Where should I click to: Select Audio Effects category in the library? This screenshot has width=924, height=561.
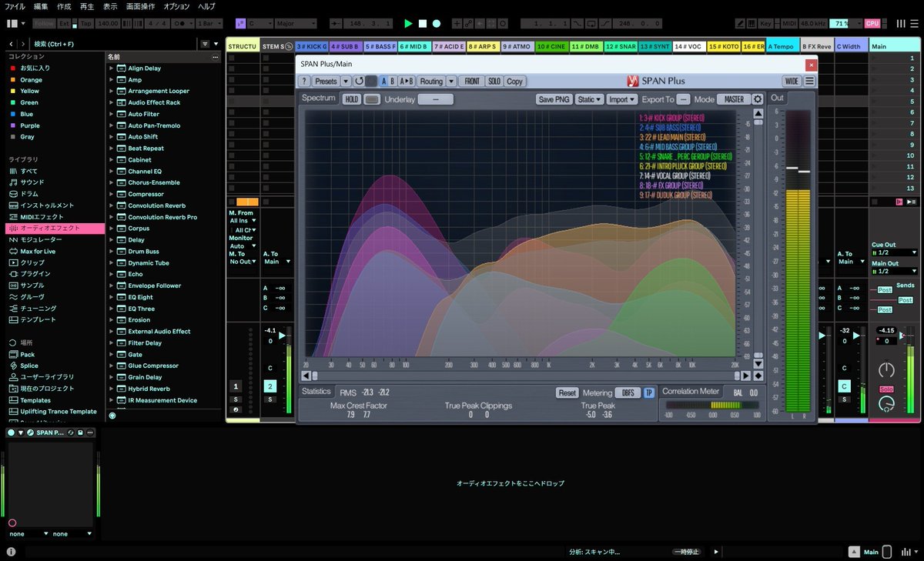click(55, 229)
